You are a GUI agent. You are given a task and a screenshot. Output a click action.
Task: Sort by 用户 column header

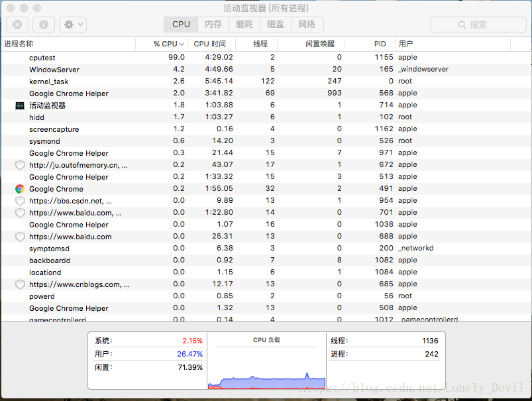(x=453, y=44)
